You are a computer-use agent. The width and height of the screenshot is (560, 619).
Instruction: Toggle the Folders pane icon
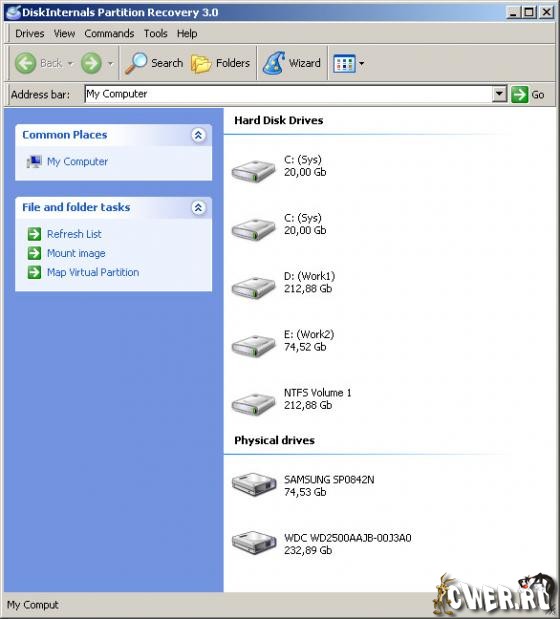coord(201,64)
